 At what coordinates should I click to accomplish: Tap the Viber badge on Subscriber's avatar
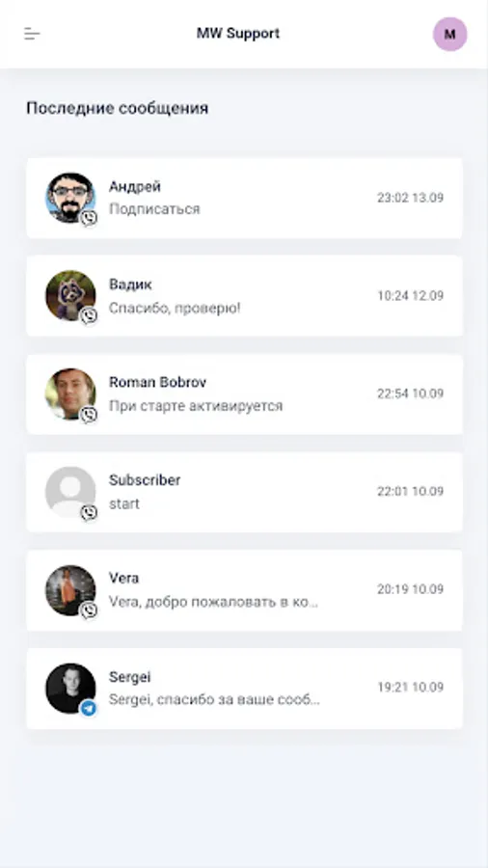[89, 513]
